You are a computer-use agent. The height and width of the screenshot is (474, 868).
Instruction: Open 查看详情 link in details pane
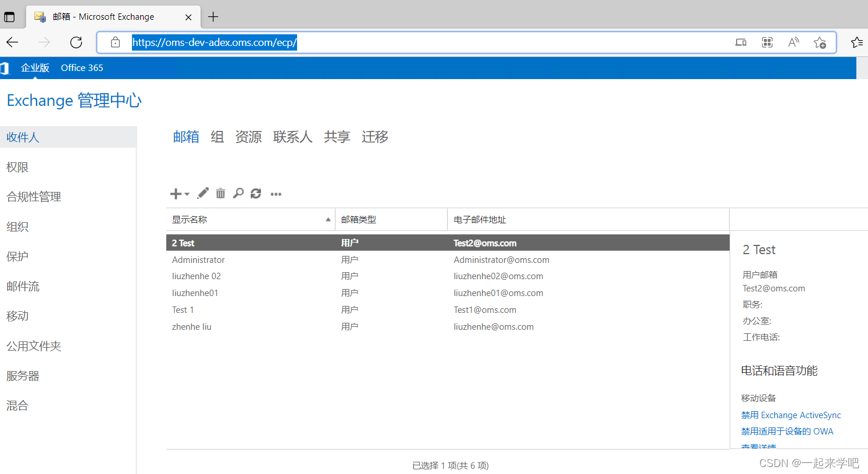coord(758,445)
